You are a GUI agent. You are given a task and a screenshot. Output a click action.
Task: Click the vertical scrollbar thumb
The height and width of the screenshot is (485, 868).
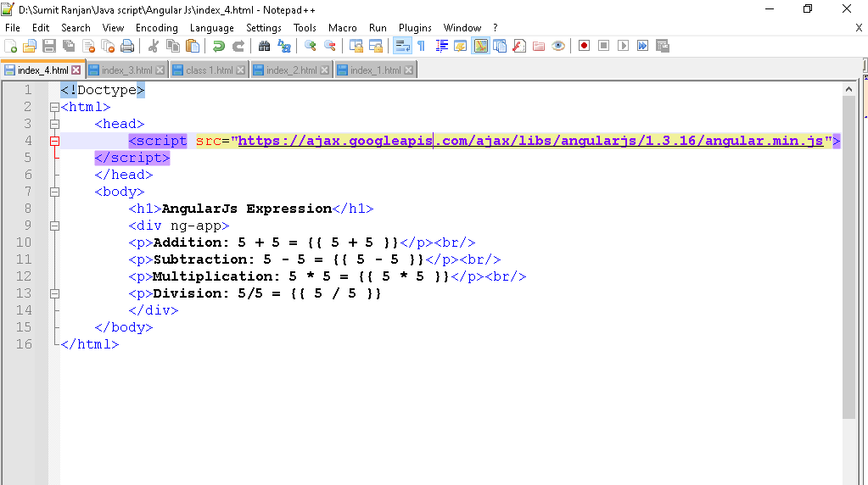pyautogui.click(x=849, y=254)
